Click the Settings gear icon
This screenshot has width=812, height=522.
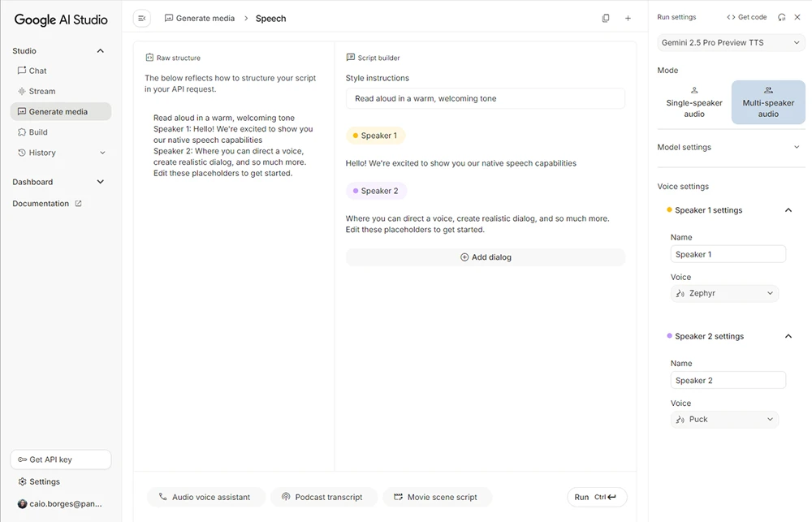click(x=22, y=481)
